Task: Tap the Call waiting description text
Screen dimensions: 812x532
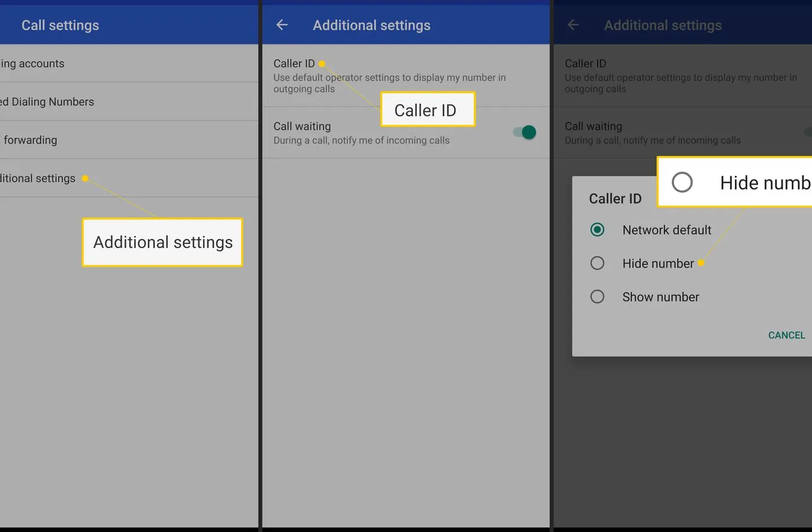Action: tap(361, 140)
